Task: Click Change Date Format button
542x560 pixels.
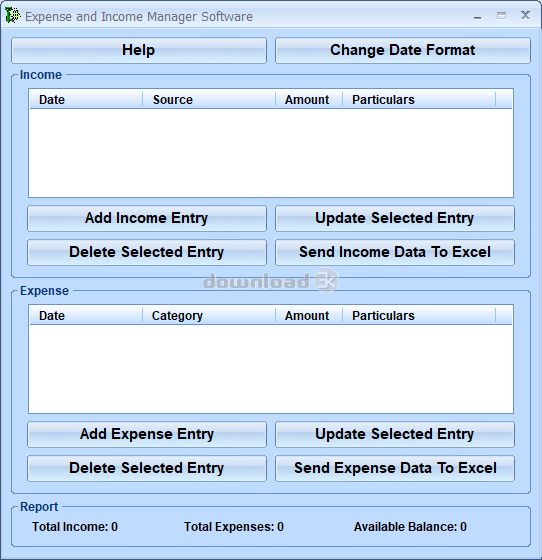Action: click(403, 50)
